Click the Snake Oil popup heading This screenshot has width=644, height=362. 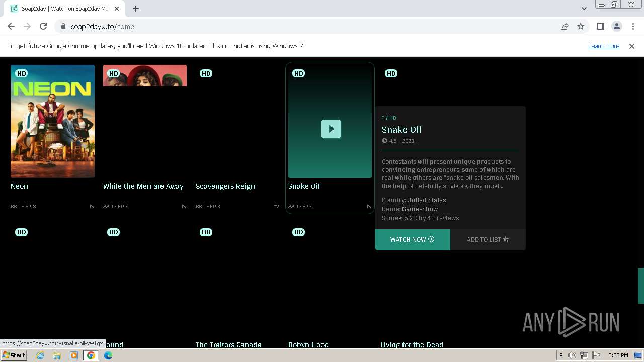pyautogui.click(x=401, y=130)
